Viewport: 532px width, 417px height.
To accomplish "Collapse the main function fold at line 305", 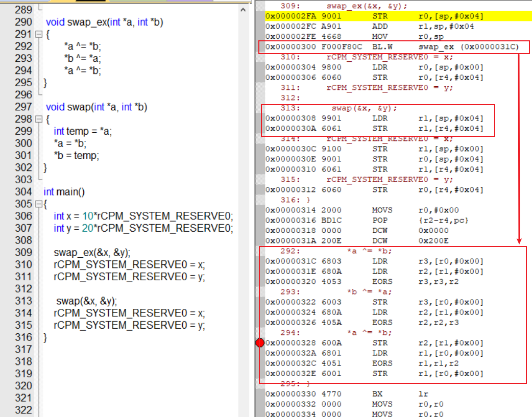I will pyautogui.click(x=39, y=204).
